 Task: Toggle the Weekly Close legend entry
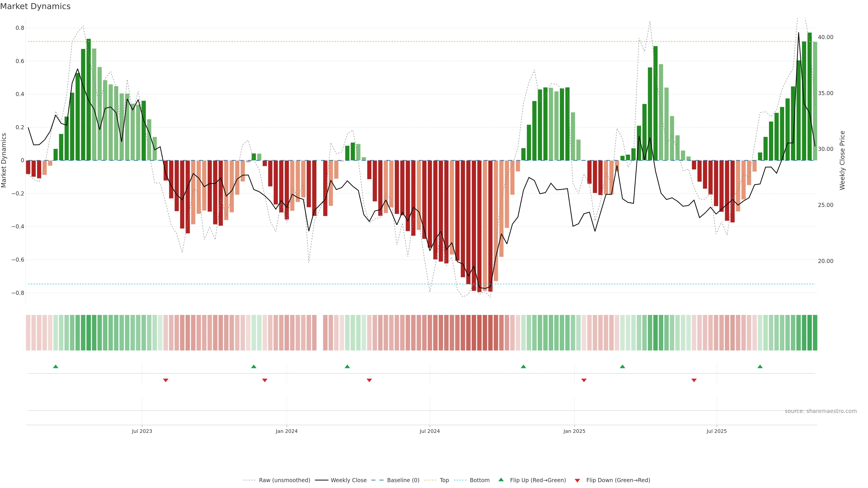348,480
